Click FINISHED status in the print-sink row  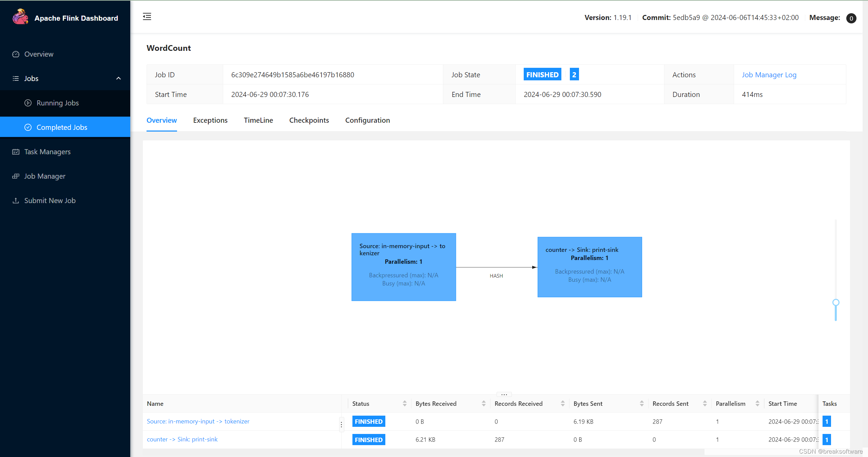point(369,440)
